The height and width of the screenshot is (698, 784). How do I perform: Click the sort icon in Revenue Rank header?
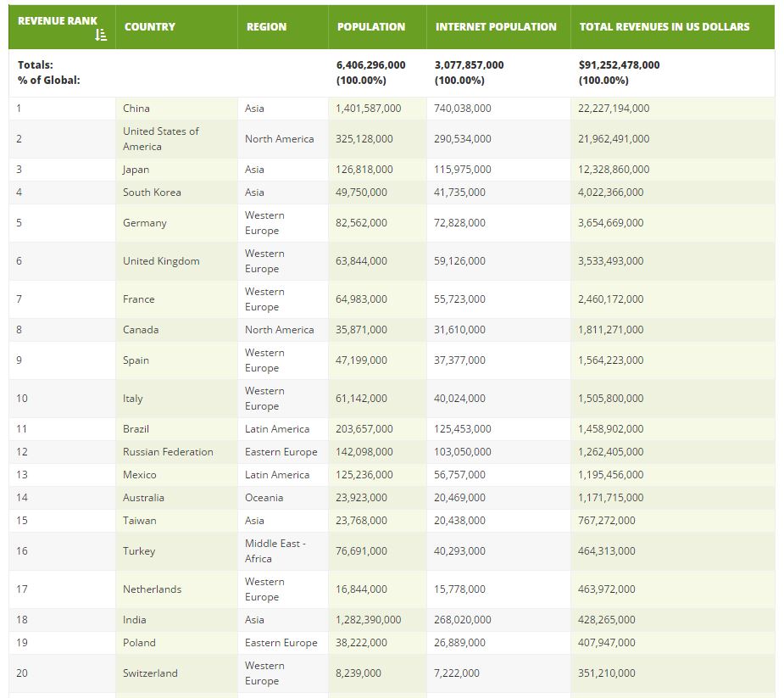[x=101, y=35]
